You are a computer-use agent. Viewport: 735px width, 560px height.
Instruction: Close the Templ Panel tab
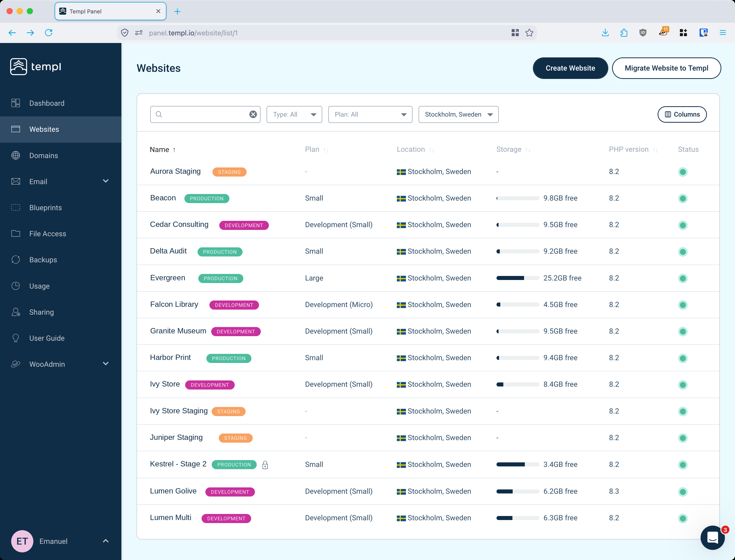[158, 11]
